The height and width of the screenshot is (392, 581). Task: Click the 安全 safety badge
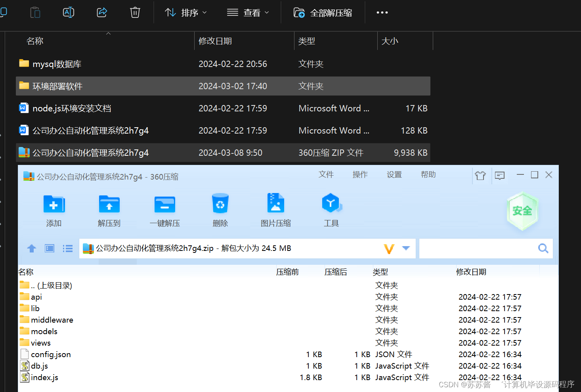[522, 211]
